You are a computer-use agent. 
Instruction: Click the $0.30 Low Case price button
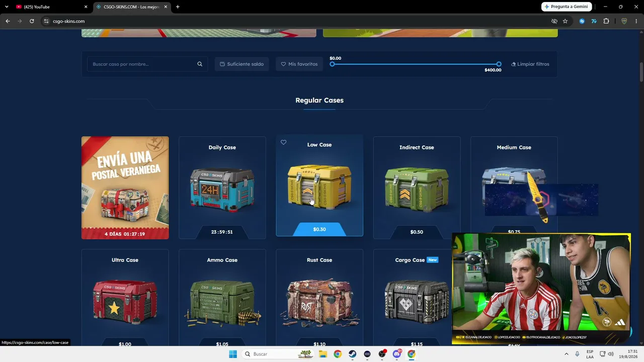[x=319, y=229]
